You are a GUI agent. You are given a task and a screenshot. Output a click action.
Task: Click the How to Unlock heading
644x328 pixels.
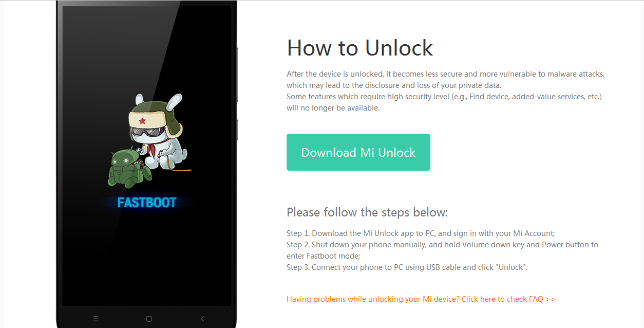click(360, 48)
